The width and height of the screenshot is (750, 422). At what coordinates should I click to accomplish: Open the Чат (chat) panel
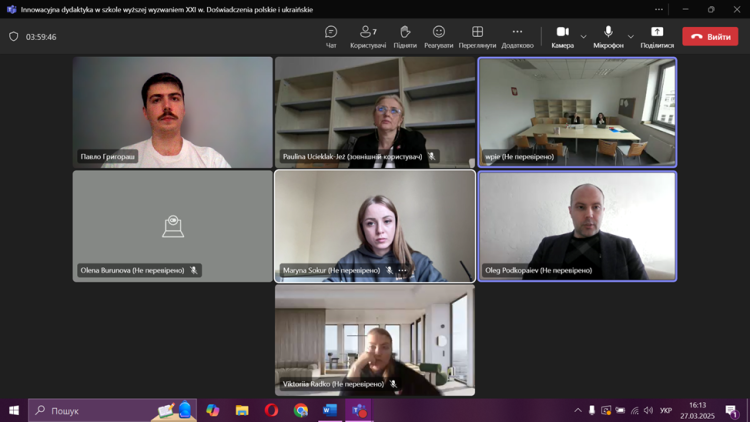click(x=331, y=36)
